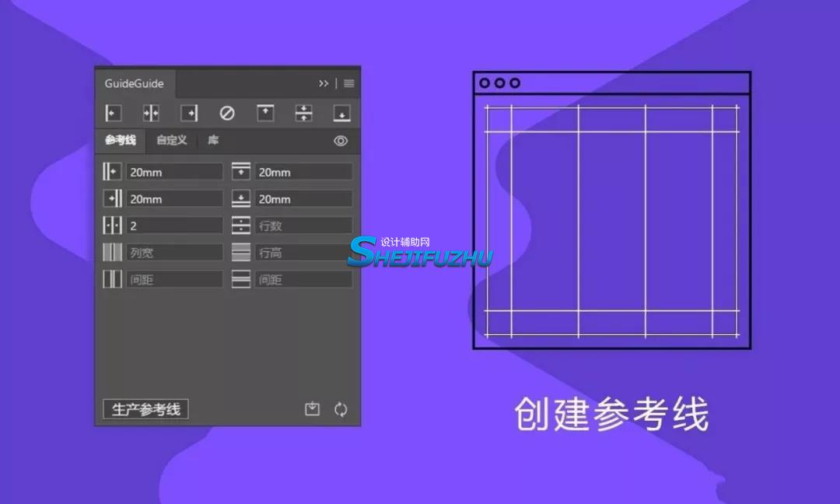Viewport: 840px width, 504px height.
Task: Add guide to right edge icon
Action: tap(189, 113)
